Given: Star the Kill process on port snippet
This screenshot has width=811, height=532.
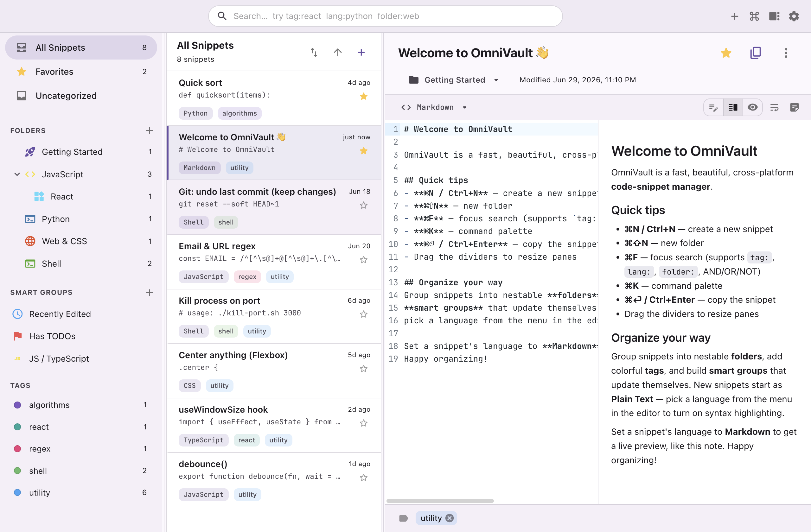Looking at the screenshot, I should coord(364,314).
